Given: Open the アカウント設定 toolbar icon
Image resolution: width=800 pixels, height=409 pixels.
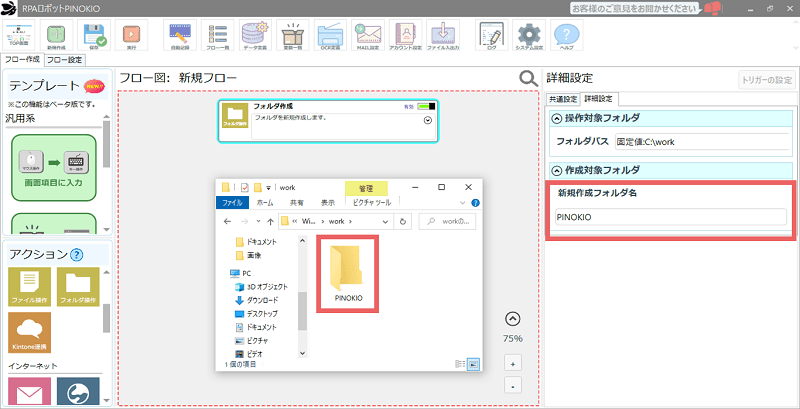Looking at the screenshot, I should [406, 35].
